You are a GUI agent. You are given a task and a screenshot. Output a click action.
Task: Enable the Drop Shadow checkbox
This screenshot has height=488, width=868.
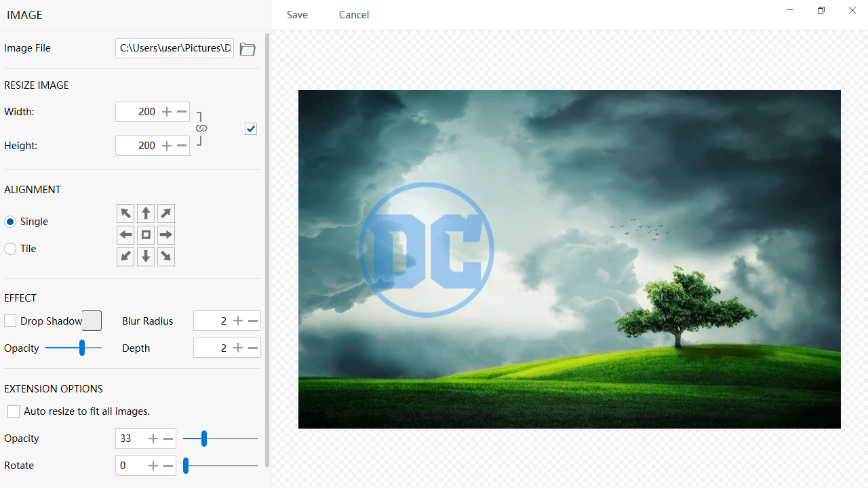point(10,321)
